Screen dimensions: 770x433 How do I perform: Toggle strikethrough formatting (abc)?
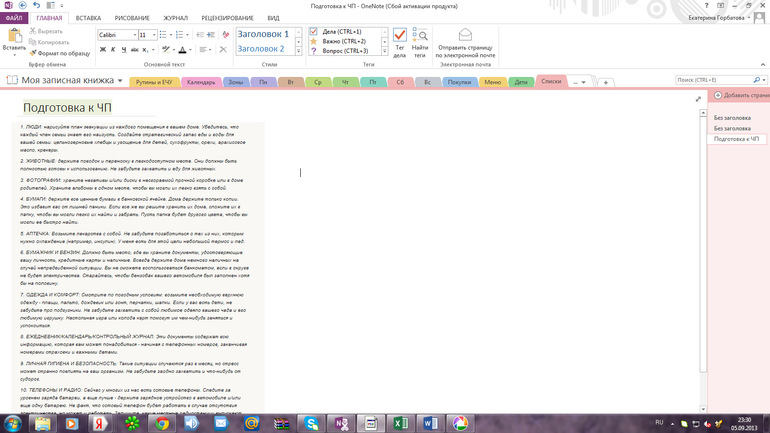pos(134,50)
